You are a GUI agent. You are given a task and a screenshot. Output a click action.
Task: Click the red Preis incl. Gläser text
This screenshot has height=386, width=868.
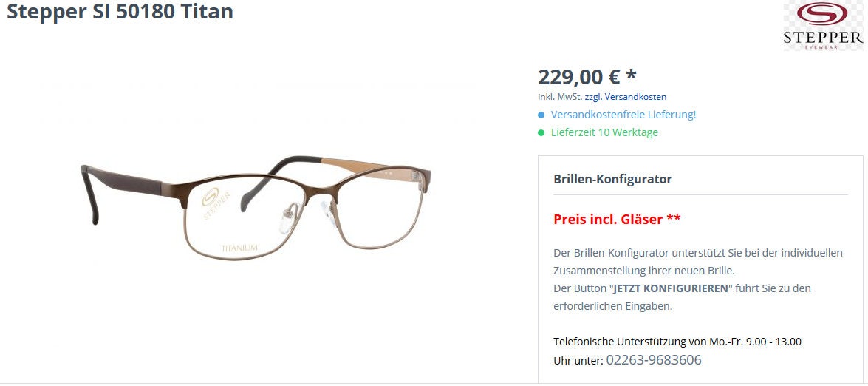tap(617, 220)
